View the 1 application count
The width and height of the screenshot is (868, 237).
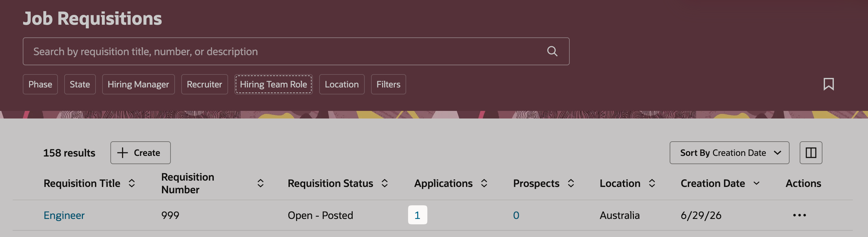pyautogui.click(x=417, y=215)
